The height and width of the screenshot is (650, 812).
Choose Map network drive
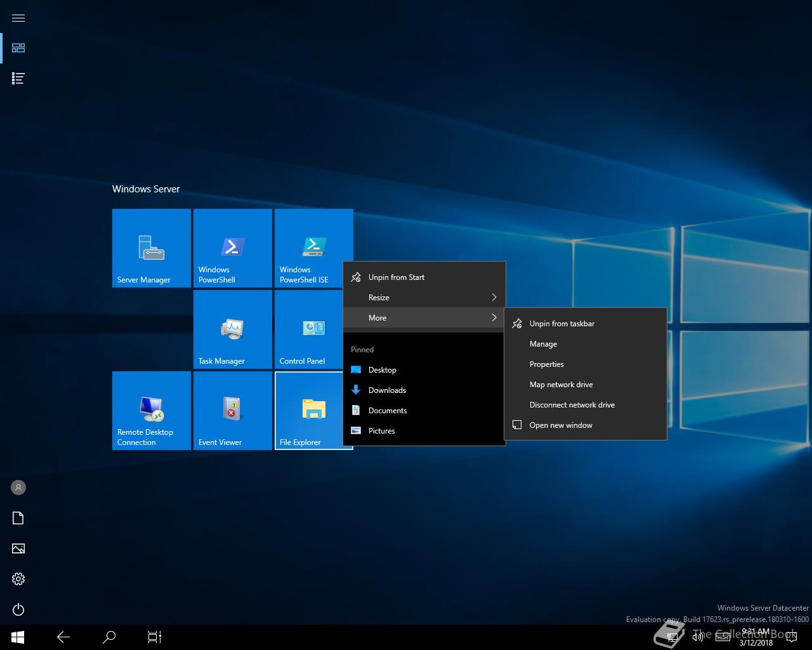tap(586, 385)
